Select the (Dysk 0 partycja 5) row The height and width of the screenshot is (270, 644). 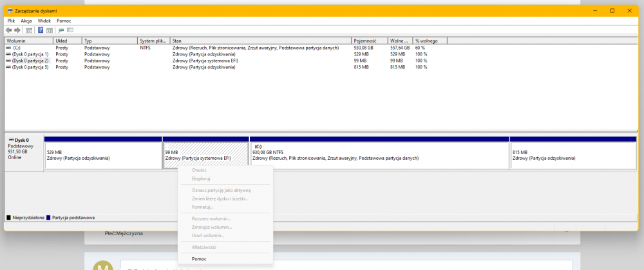coord(30,67)
